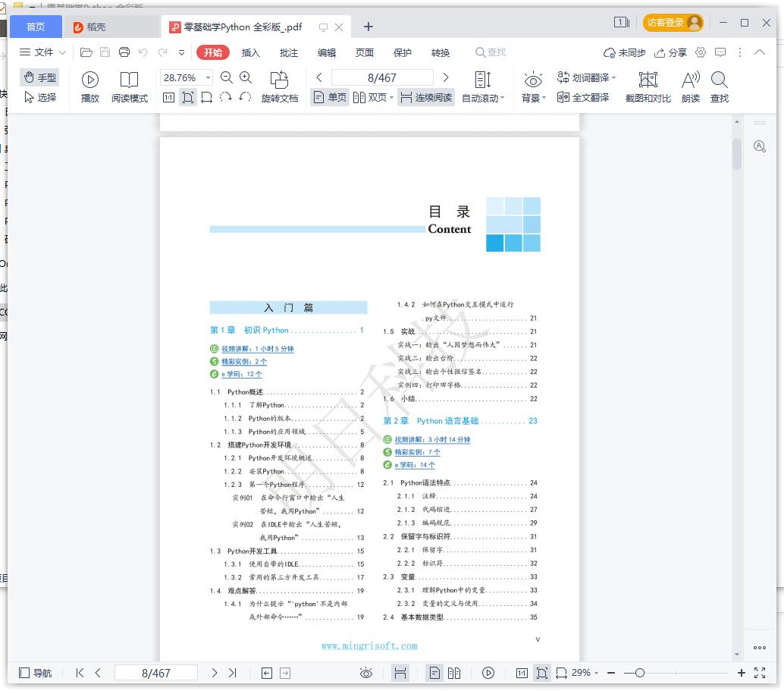
Task: Open the settings gear icon
Action: pyautogui.click(x=701, y=52)
